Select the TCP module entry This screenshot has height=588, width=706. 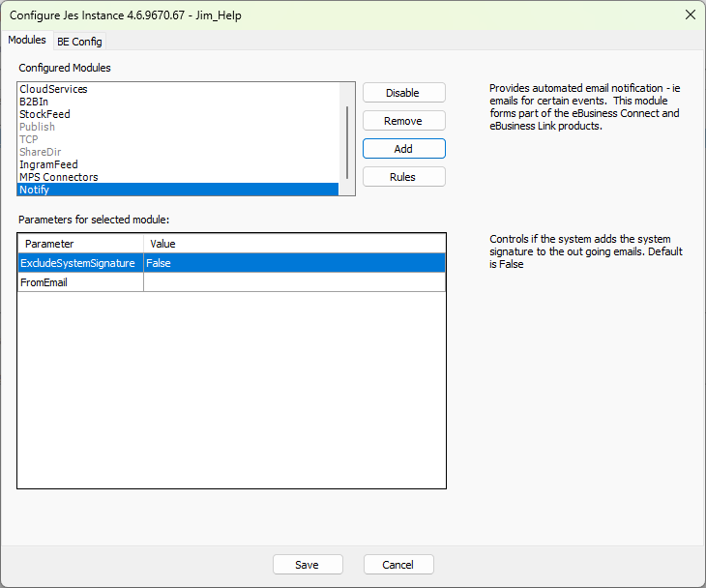(29, 139)
